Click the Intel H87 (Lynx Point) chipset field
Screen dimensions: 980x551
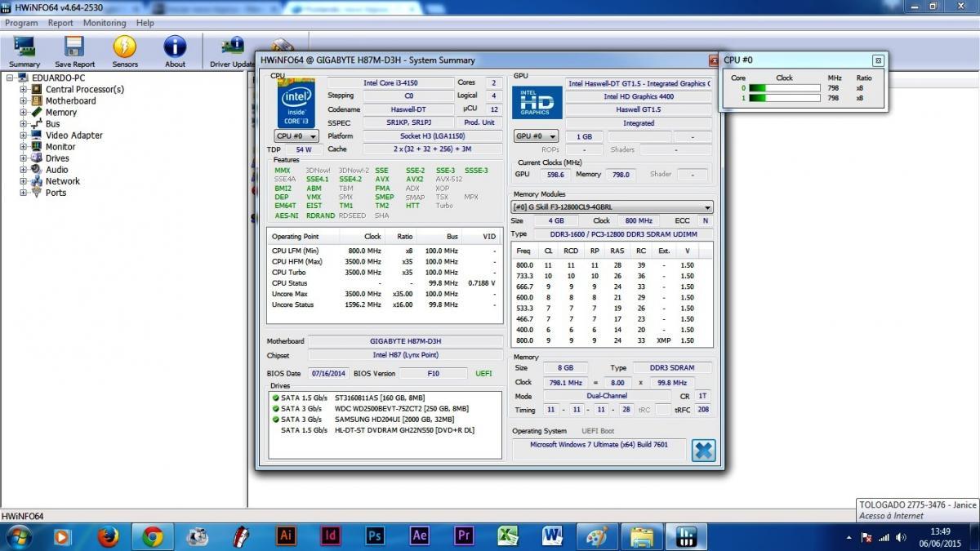coord(405,355)
